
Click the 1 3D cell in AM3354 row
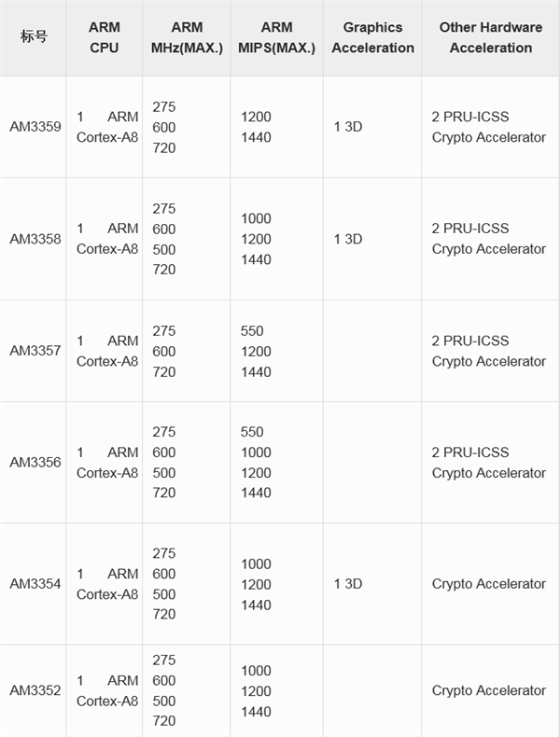pos(347,584)
